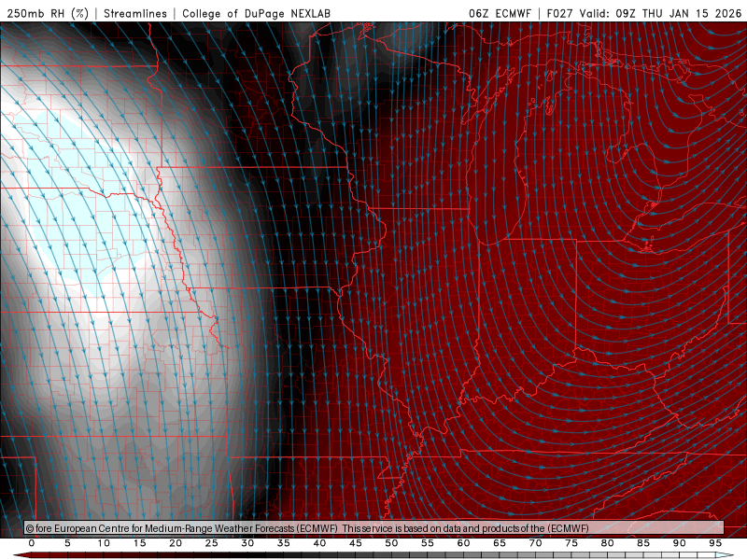This screenshot has height=560, width=747.
Task: Click the '55' color scale label
Action: [428, 543]
